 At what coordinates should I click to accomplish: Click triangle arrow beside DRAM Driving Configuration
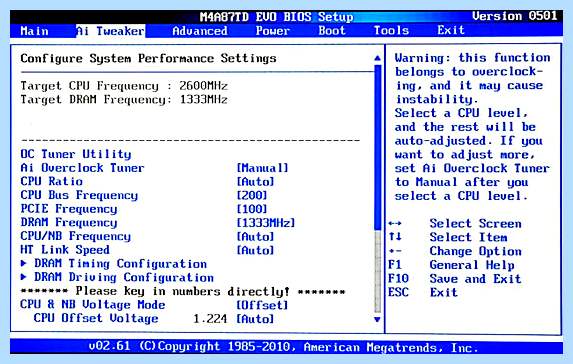click(x=24, y=277)
